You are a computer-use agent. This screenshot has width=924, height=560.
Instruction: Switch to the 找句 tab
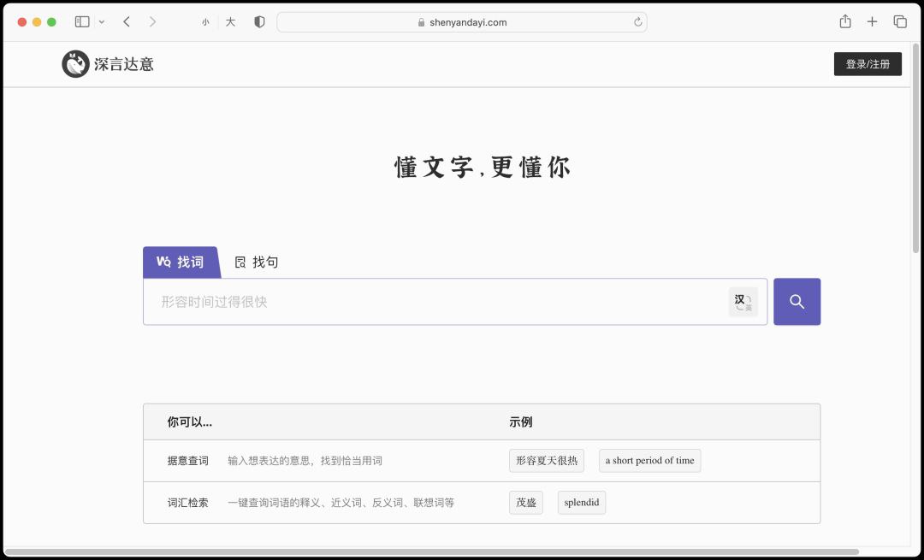[256, 262]
